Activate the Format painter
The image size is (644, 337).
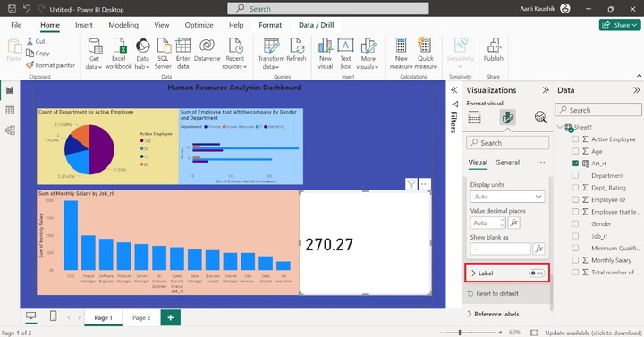point(50,65)
